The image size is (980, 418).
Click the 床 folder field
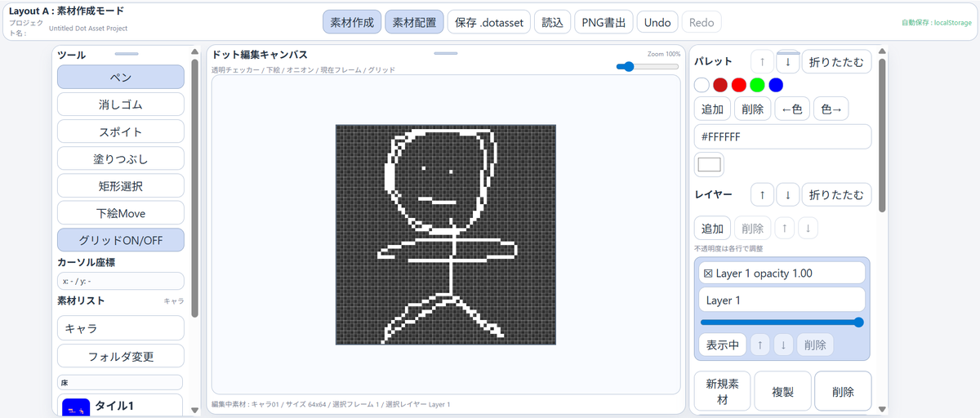pyautogui.click(x=121, y=382)
